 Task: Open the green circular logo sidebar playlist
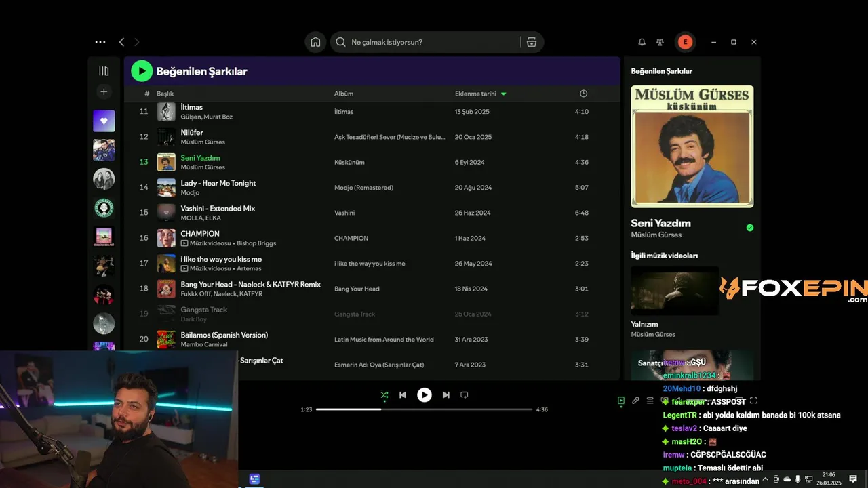tap(104, 207)
